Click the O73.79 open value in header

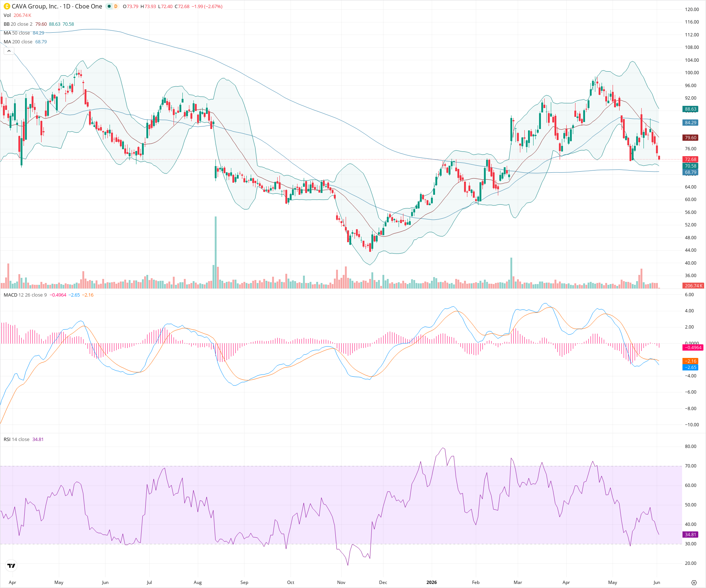[x=131, y=6]
